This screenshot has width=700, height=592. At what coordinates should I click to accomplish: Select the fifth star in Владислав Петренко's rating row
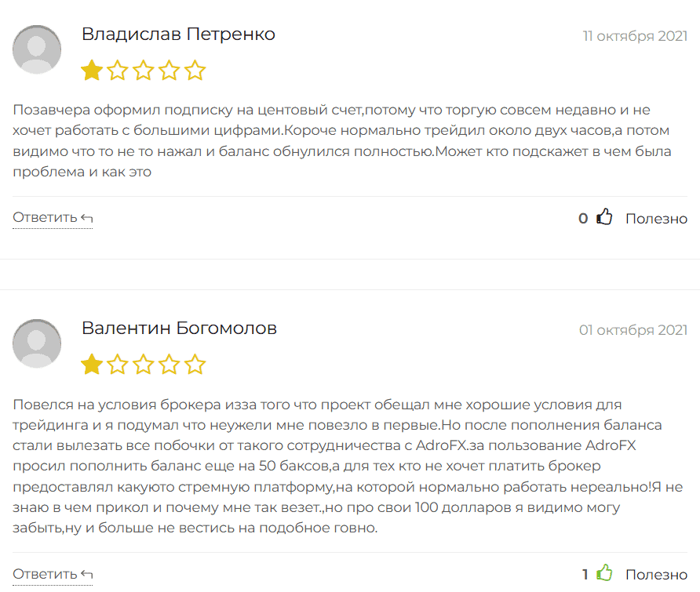(195, 70)
